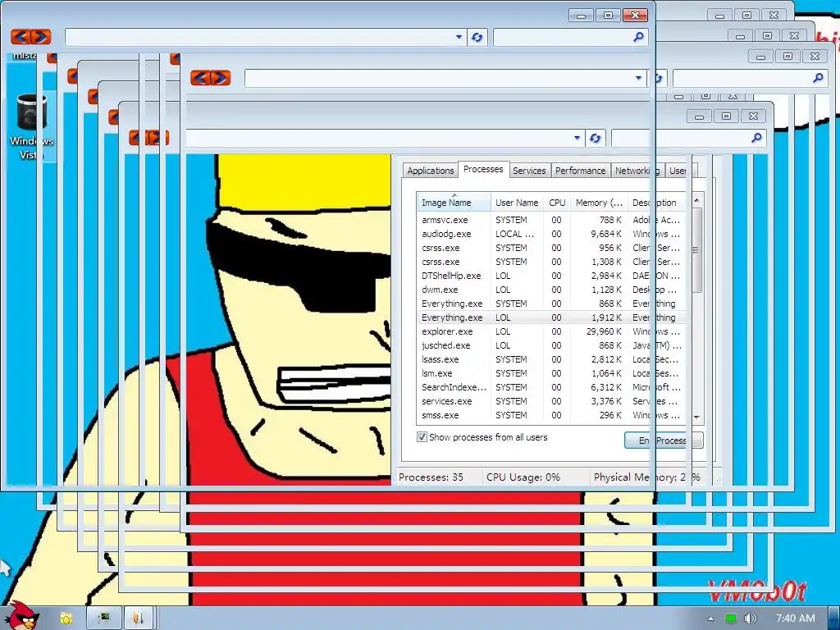Click the orange document taskbar button

click(x=138, y=619)
